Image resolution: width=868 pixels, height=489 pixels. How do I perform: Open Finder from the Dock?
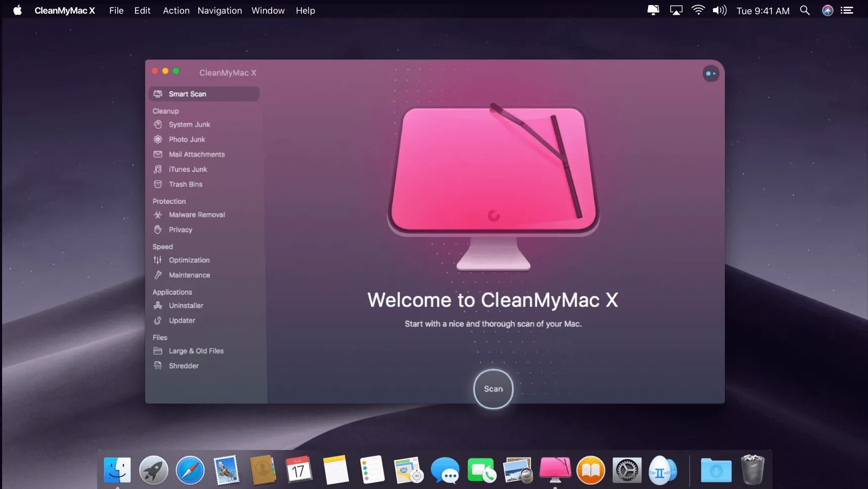[x=117, y=470]
